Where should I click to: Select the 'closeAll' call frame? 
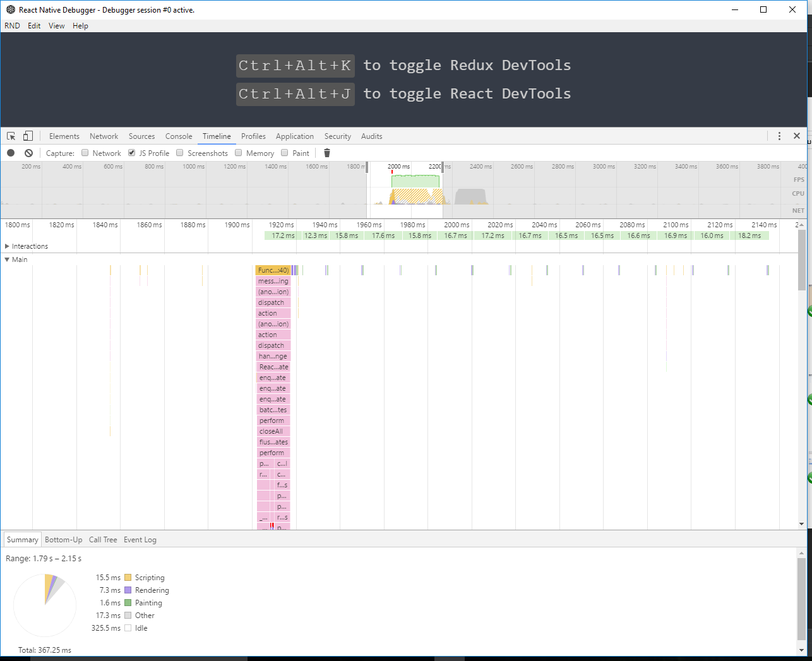[273, 431]
